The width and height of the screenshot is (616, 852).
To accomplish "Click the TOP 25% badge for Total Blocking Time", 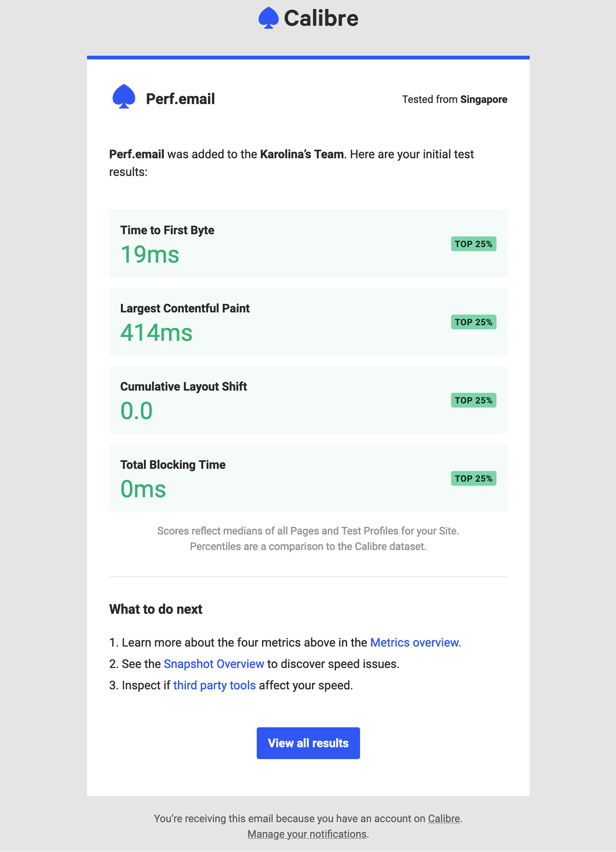I will 473,478.
